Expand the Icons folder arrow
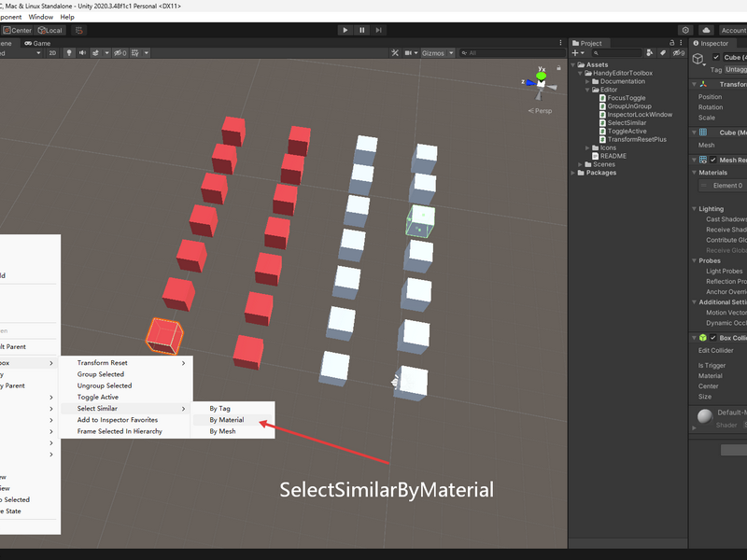The width and height of the screenshot is (747, 560). pyautogui.click(x=587, y=148)
